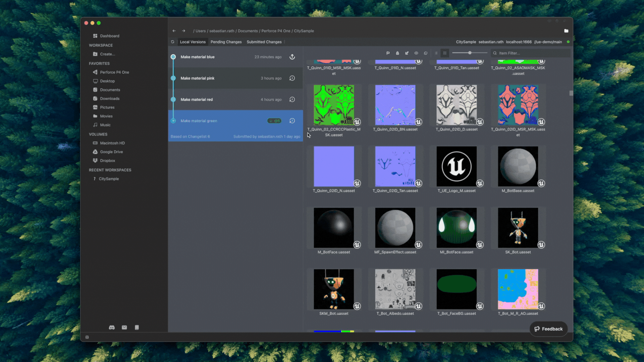Viewport: 644px width, 362px height.
Task: Click the lock icon in toolbar
Action: click(x=397, y=53)
